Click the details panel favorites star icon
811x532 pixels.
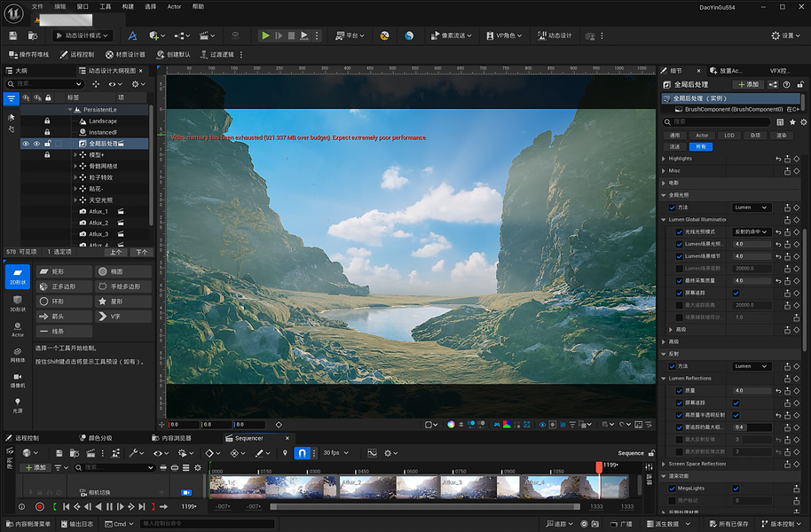(791, 122)
